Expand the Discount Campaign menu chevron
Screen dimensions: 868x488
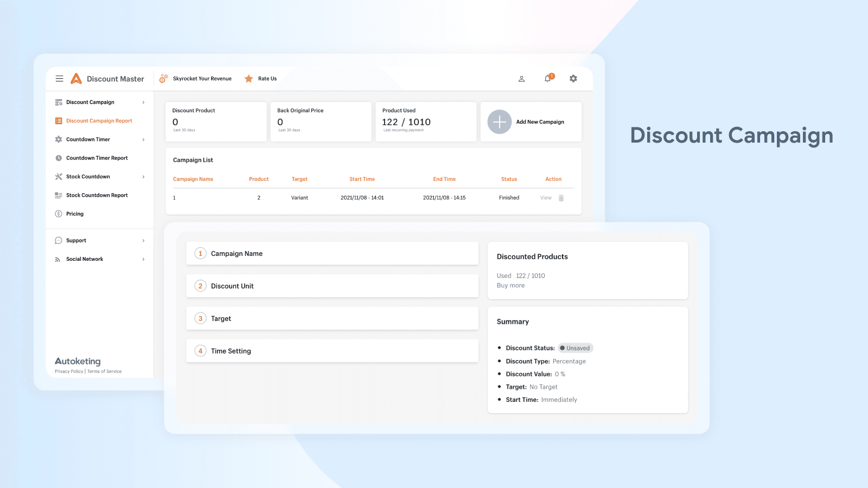(143, 102)
